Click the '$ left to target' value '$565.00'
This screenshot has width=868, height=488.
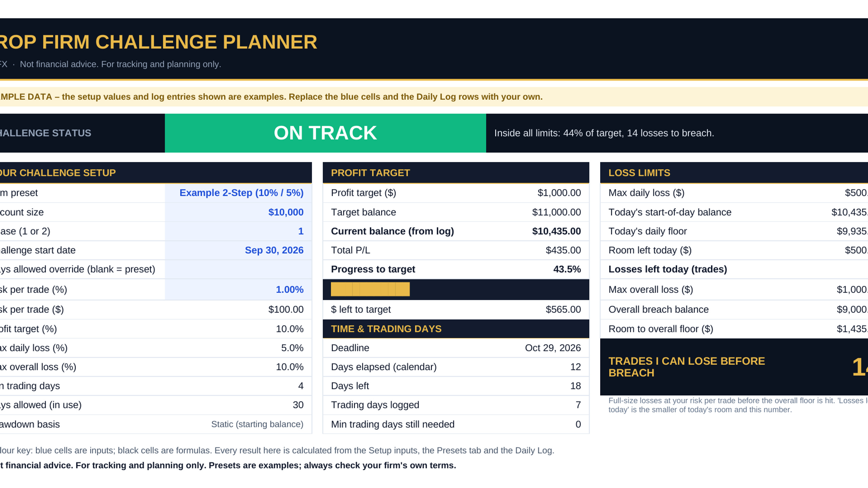[x=563, y=309]
